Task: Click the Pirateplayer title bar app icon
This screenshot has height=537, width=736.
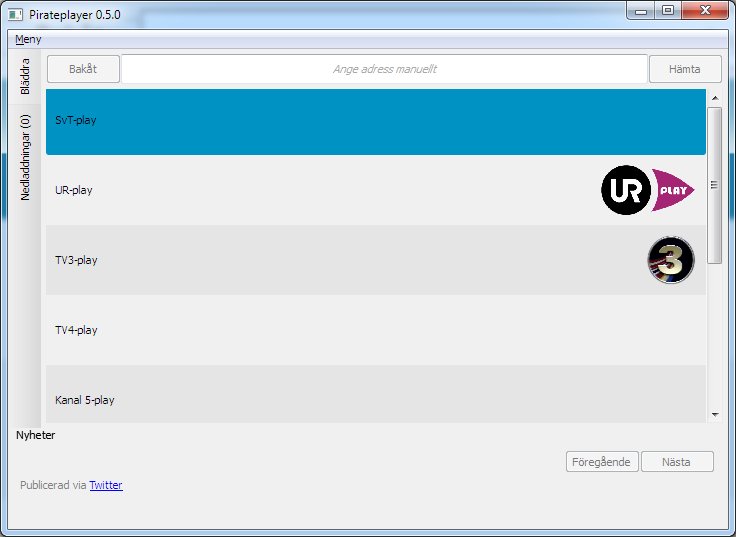Action: pos(15,15)
